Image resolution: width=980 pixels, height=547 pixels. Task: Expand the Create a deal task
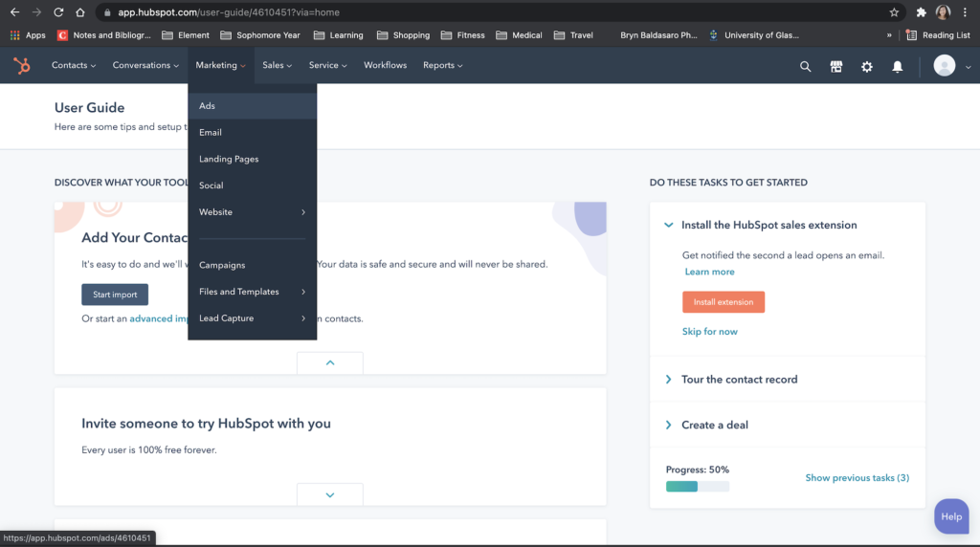668,425
